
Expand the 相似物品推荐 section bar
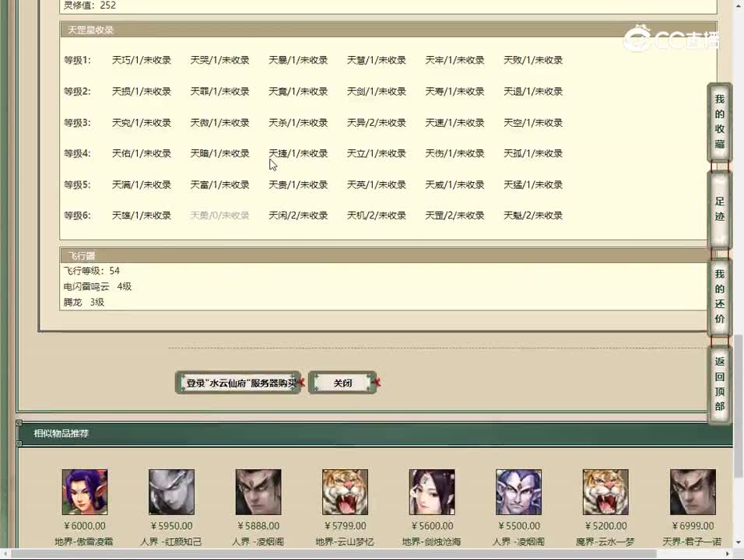tap(58, 433)
